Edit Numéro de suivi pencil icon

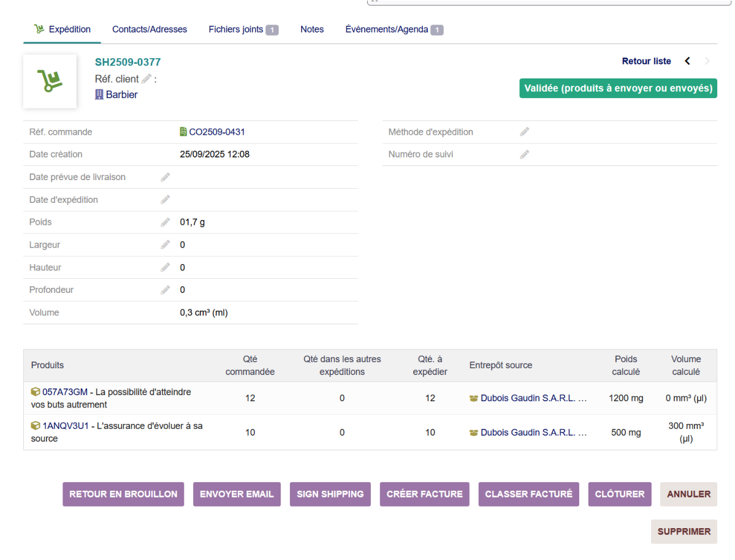[525, 154]
